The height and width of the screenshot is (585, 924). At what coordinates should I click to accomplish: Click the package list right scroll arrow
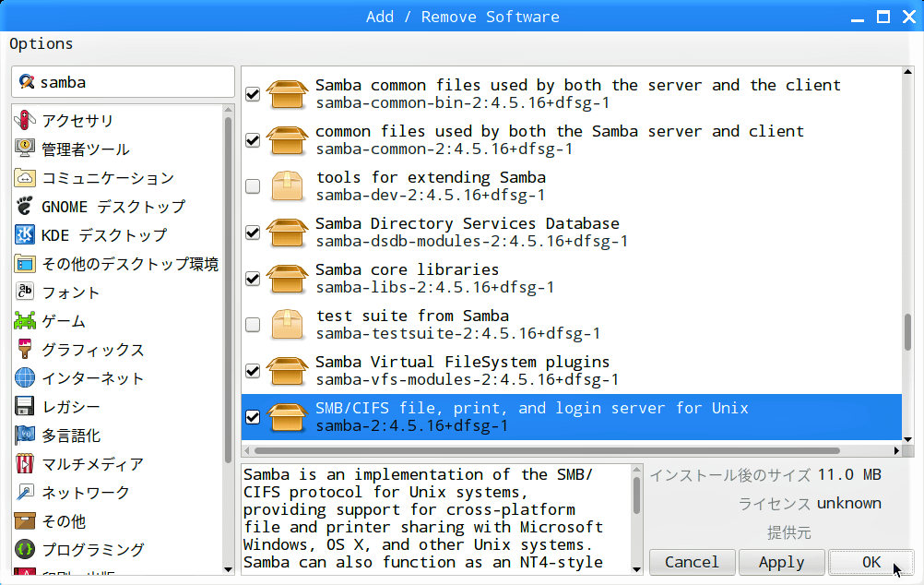[x=896, y=450]
